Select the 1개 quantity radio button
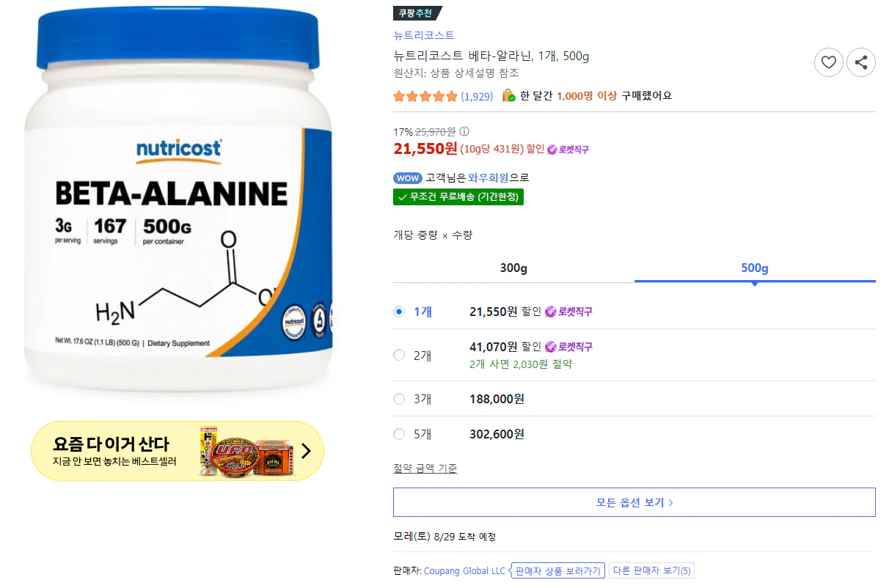The image size is (889, 588). pyautogui.click(x=399, y=312)
